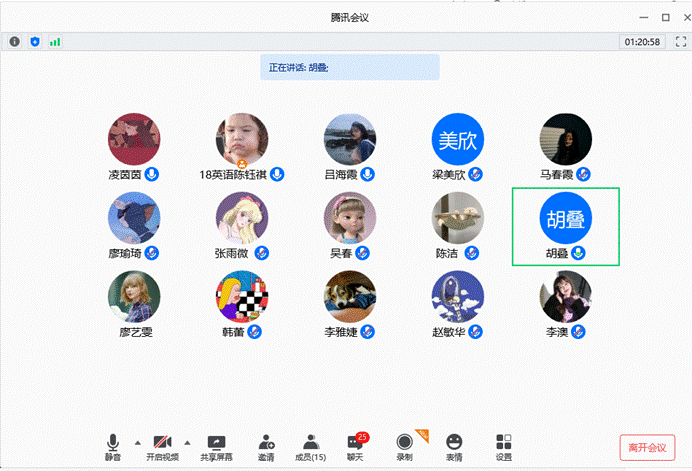Click 共享屏幕 share screen button
Viewport: 692px width, 471px height.
tap(216, 446)
